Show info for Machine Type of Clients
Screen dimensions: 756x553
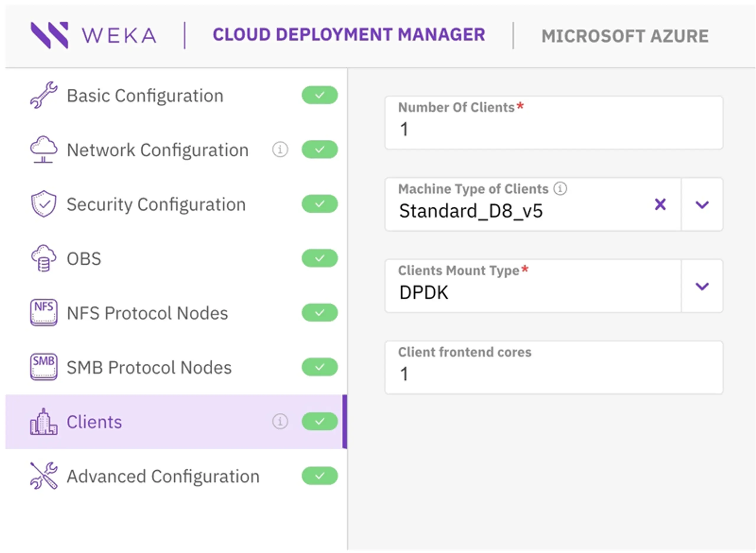[560, 188]
